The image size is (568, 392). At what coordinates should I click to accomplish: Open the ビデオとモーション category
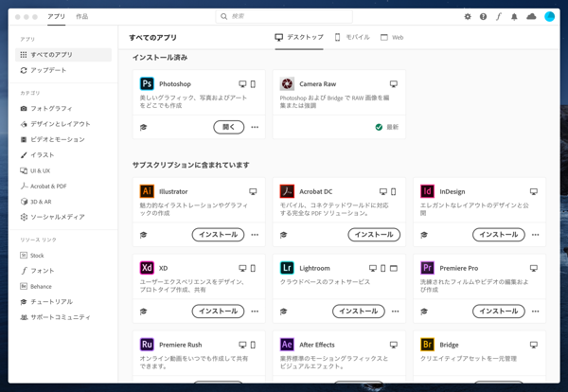click(52, 139)
